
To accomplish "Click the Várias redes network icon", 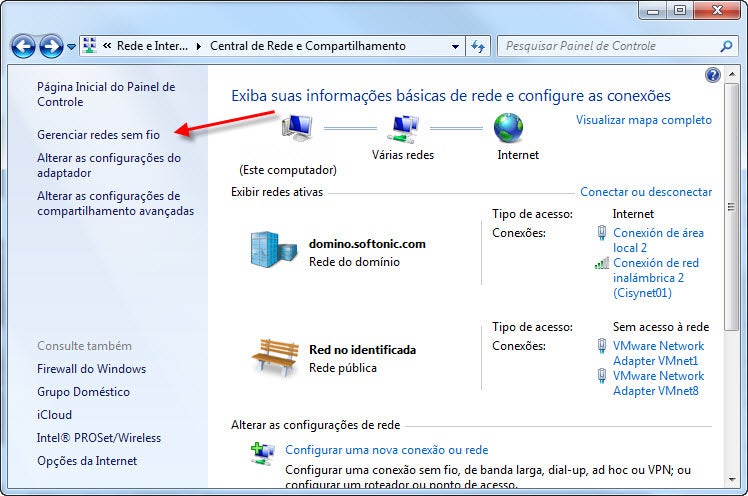I will pyautogui.click(x=405, y=128).
